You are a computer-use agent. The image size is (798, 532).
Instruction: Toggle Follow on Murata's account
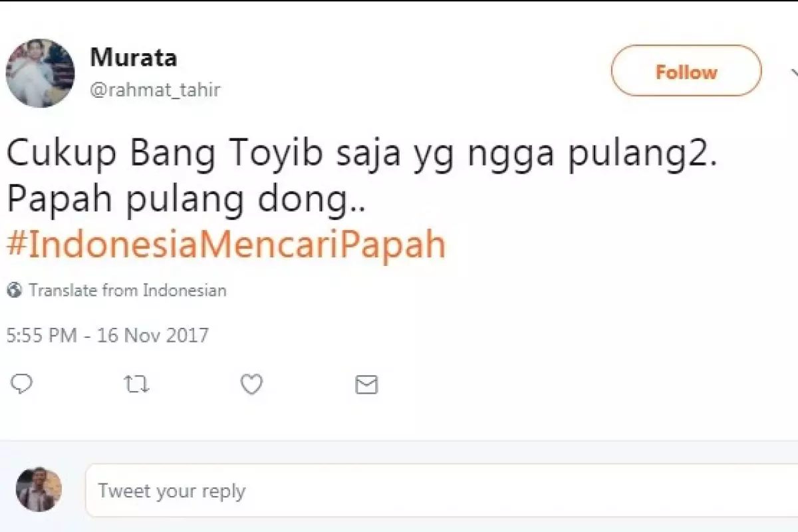686,72
